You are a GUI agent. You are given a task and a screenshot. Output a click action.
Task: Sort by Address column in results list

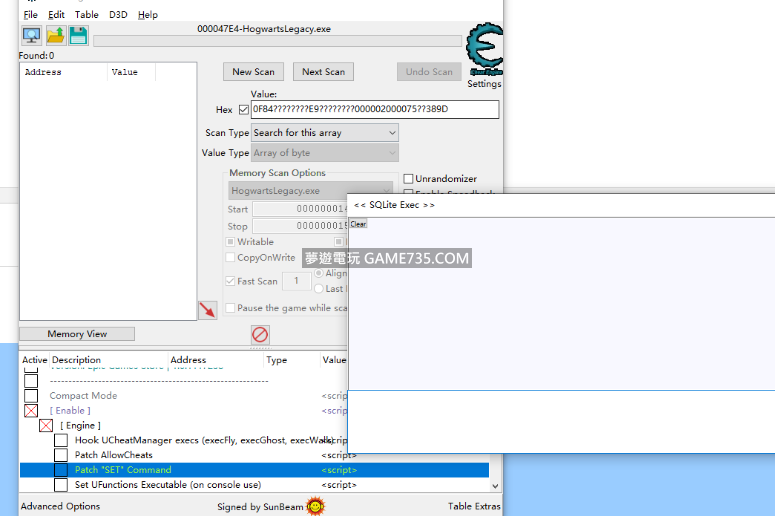click(63, 72)
